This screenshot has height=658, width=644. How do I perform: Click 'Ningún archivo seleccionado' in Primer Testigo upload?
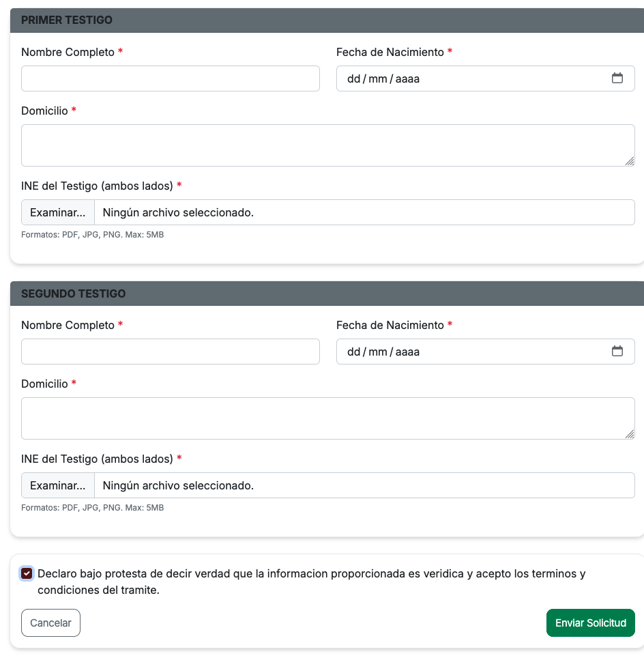178,212
